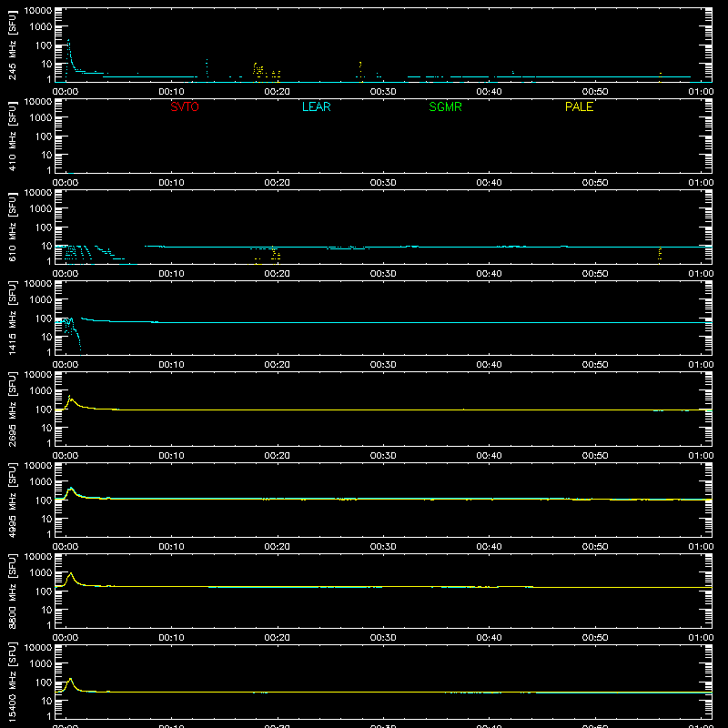The width and height of the screenshot is (728, 728).
Task: Click the green SGMR station legend label
Action: click(445, 106)
